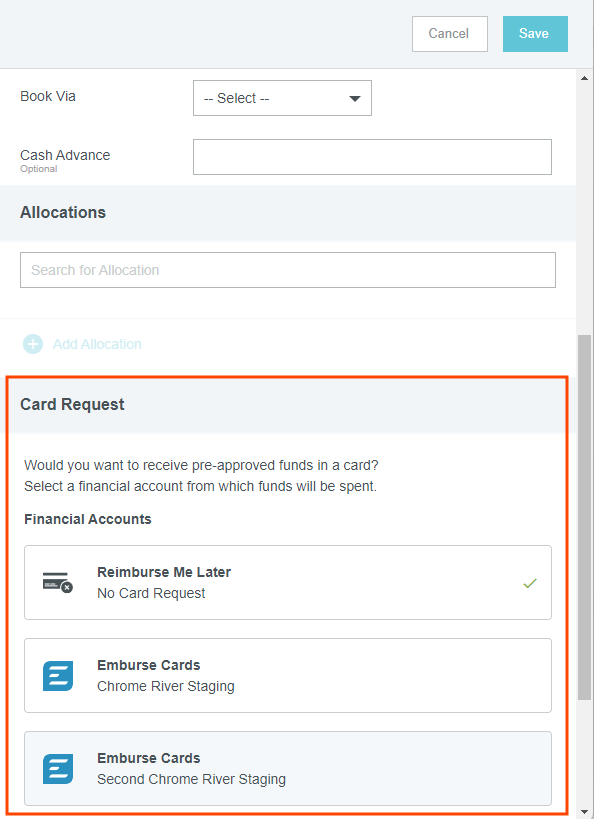Click the scrollbar down arrow
Image resolution: width=594 pixels, height=819 pixels.
[x=584, y=812]
